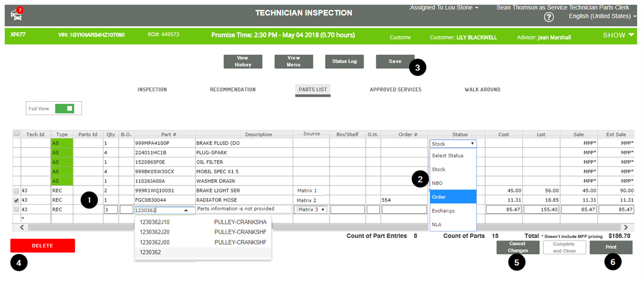
Task: Choose Order in the status dropdown list
Action: coord(453,197)
